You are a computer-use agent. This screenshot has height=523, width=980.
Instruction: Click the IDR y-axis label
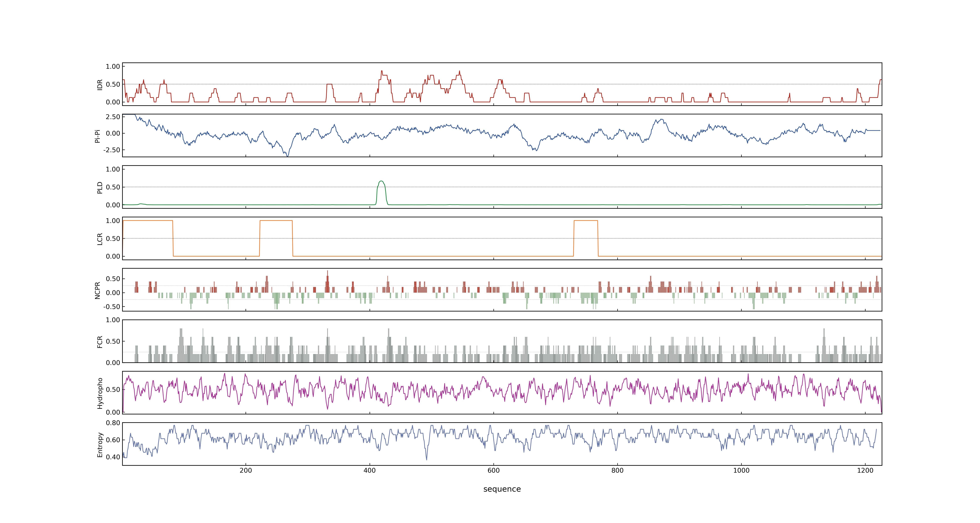pyautogui.click(x=100, y=85)
